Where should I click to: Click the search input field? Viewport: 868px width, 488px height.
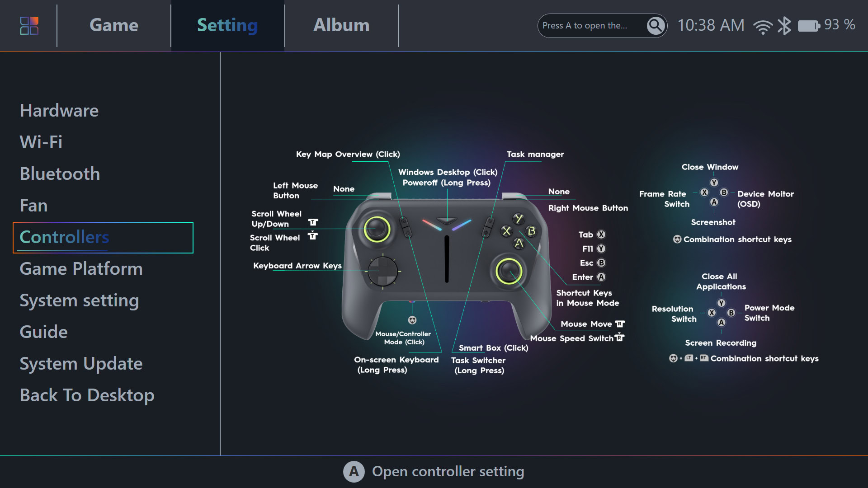pyautogui.click(x=590, y=25)
